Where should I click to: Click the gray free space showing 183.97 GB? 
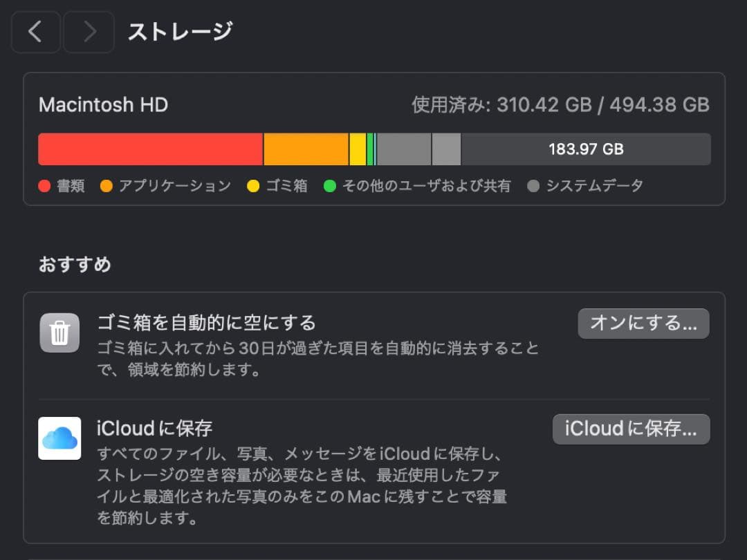point(588,149)
